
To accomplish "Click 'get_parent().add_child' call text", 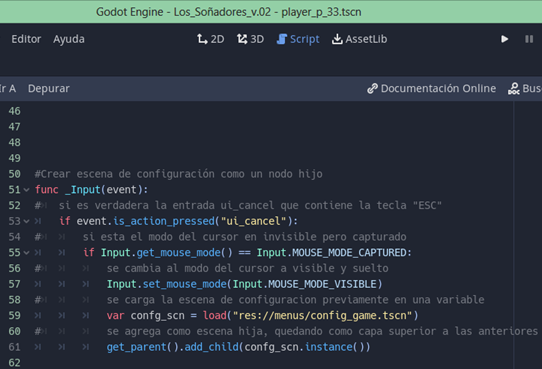I will [x=172, y=347].
